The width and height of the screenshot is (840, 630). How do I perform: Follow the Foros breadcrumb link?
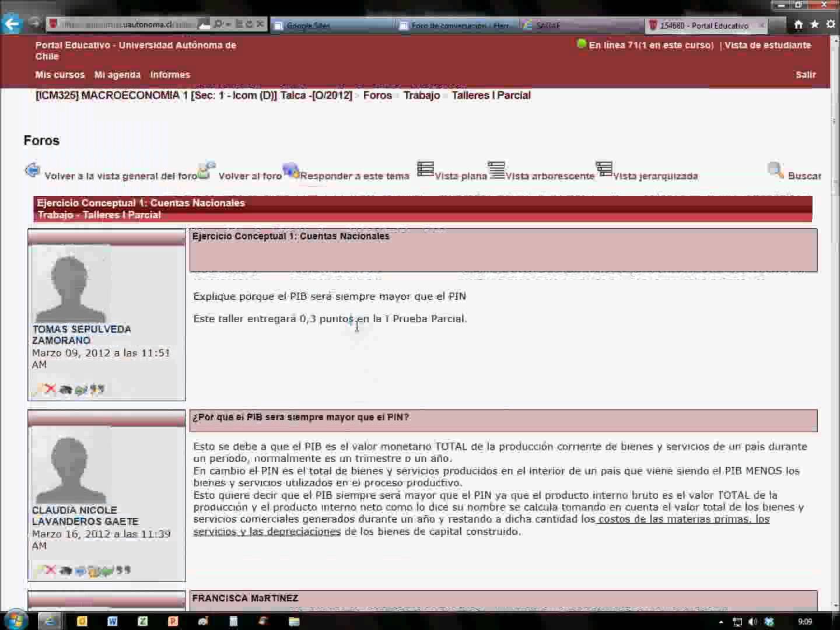point(377,95)
